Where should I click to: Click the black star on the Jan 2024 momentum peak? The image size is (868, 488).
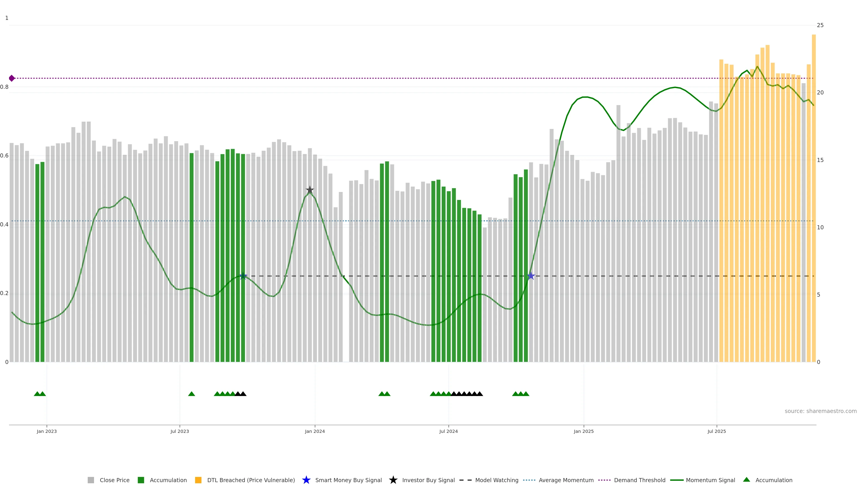coord(310,190)
